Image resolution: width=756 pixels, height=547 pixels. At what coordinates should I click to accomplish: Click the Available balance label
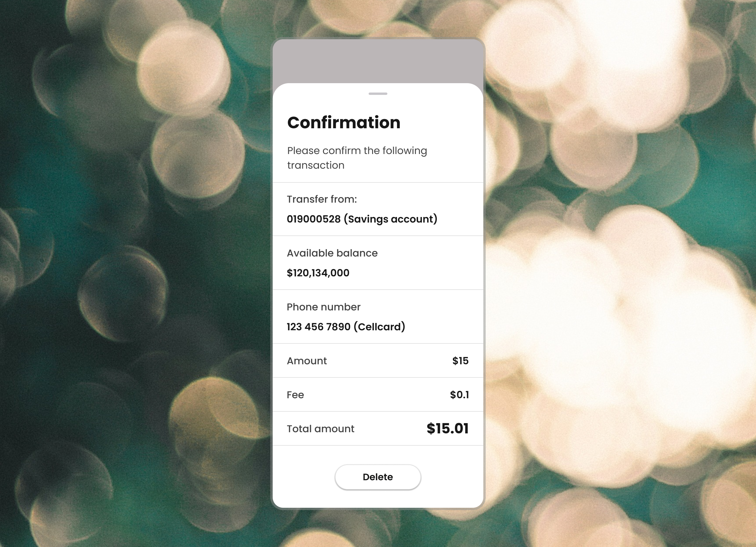tap(332, 253)
